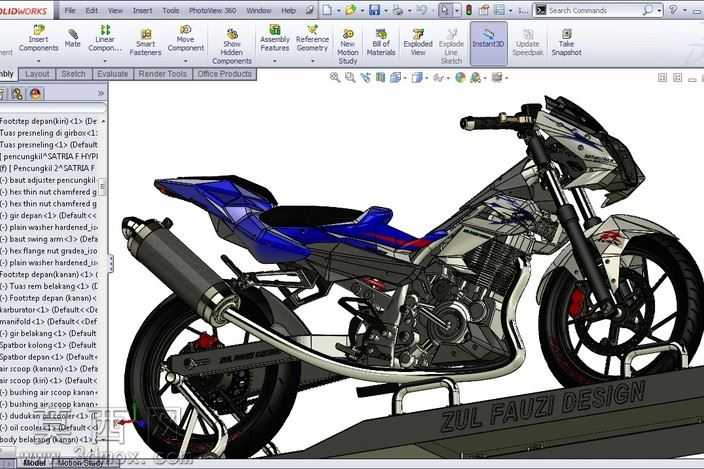Open the Edit menu
Image resolution: width=704 pixels, height=469 pixels.
(92, 10)
